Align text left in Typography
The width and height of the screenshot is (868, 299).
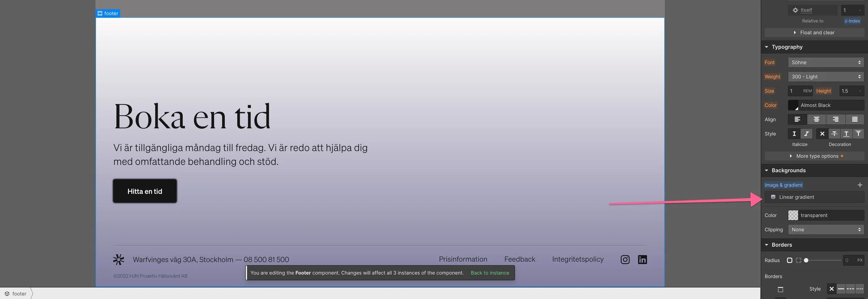click(797, 120)
